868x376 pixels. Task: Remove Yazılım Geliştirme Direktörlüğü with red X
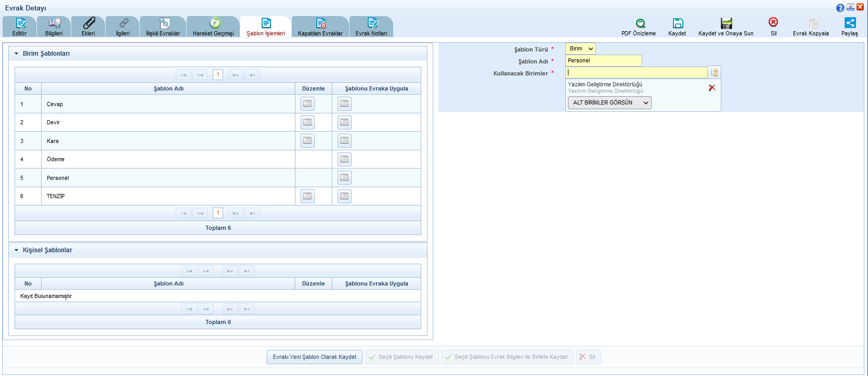pyautogui.click(x=712, y=88)
